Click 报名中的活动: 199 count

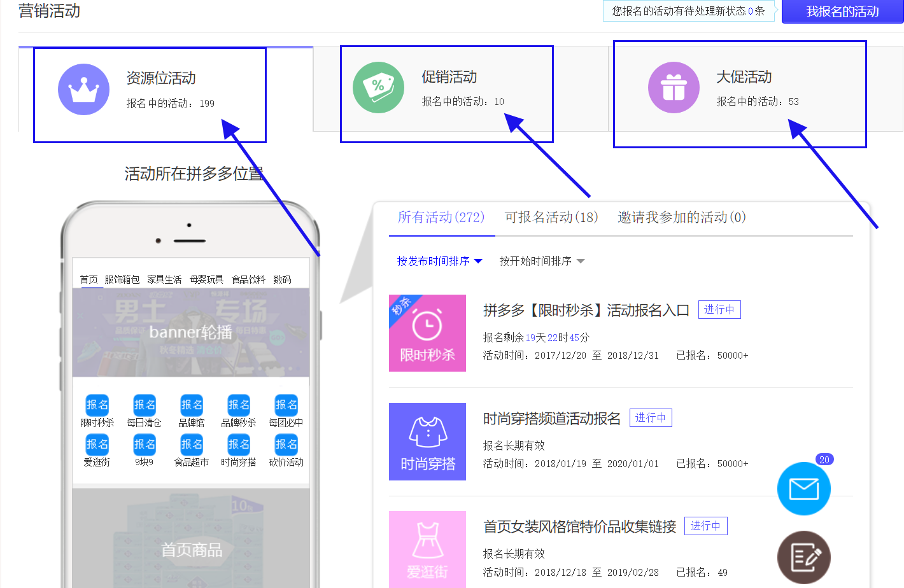click(170, 104)
